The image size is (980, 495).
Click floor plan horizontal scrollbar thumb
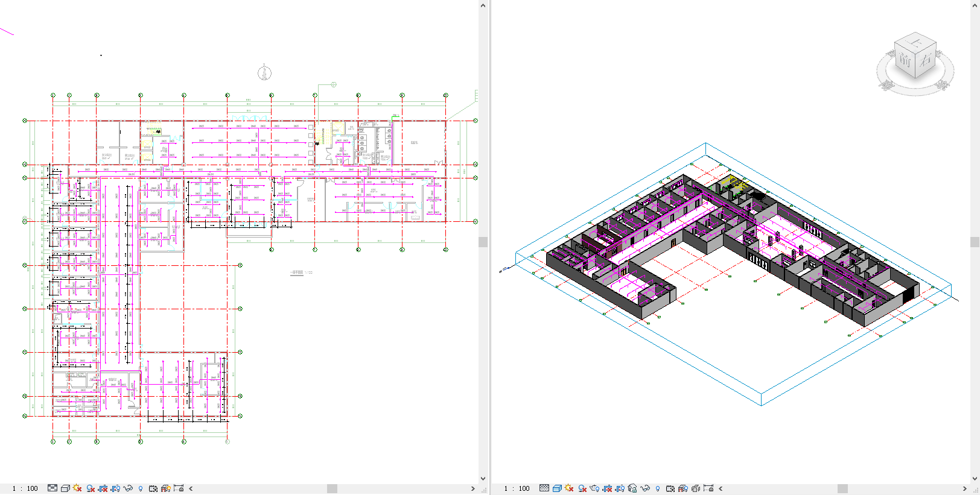[332, 488]
